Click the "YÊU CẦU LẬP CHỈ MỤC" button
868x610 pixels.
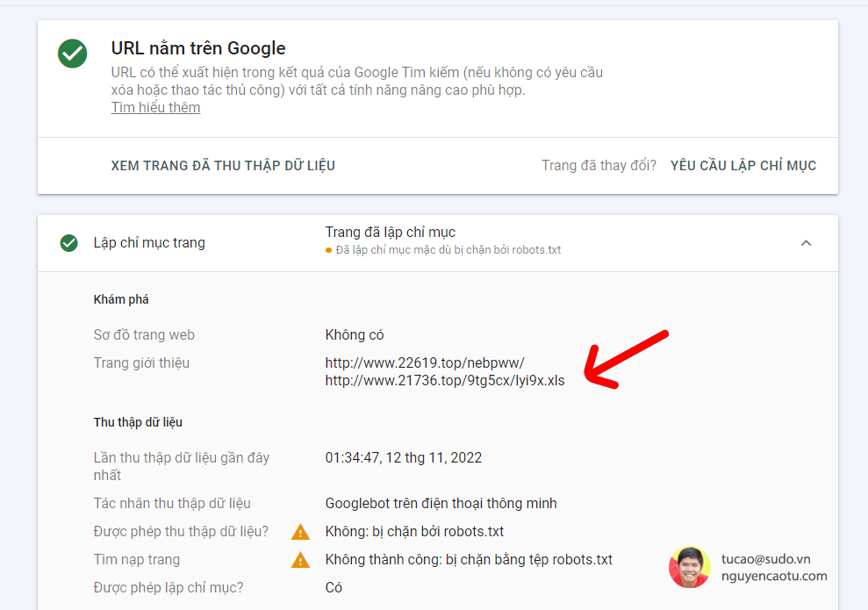point(742,165)
